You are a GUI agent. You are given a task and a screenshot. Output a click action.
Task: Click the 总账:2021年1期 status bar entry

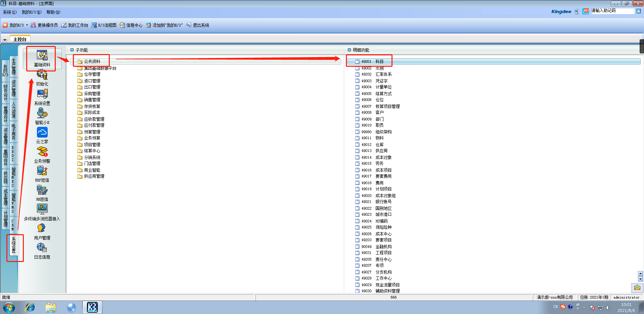tap(594, 297)
